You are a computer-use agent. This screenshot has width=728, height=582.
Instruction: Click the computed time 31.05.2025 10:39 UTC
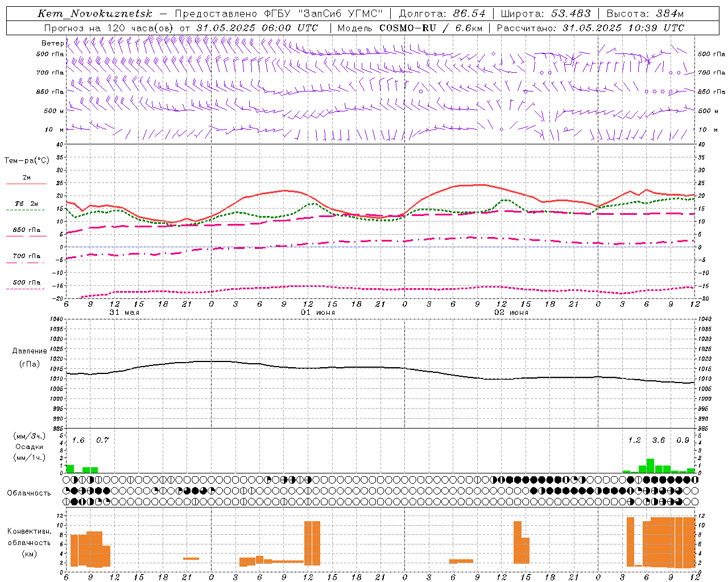(x=623, y=28)
